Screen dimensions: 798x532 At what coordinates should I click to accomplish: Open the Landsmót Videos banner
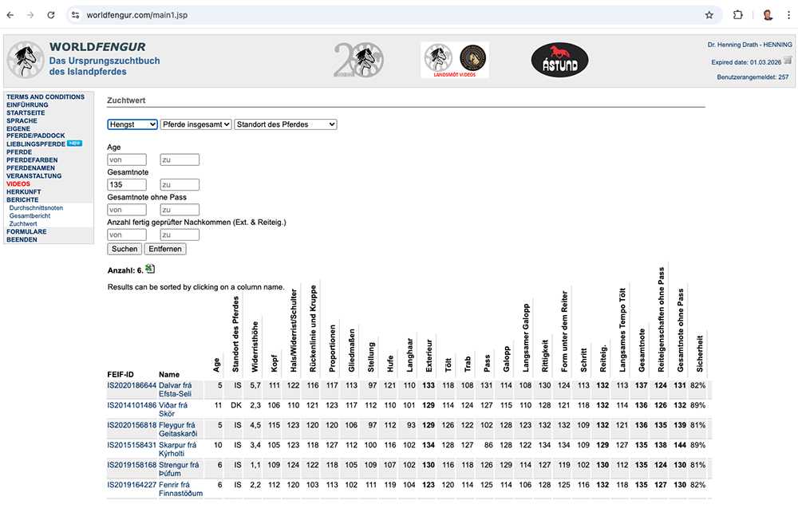click(x=455, y=60)
